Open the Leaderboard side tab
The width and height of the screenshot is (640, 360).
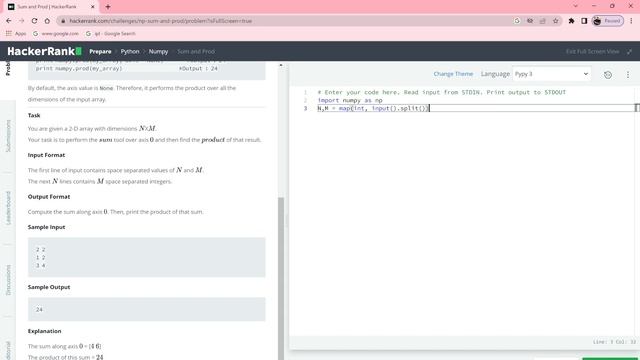click(8, 208)
